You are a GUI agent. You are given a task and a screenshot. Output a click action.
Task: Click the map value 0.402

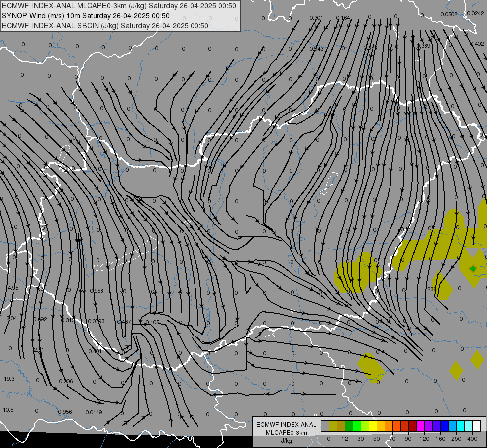point(477,44)
